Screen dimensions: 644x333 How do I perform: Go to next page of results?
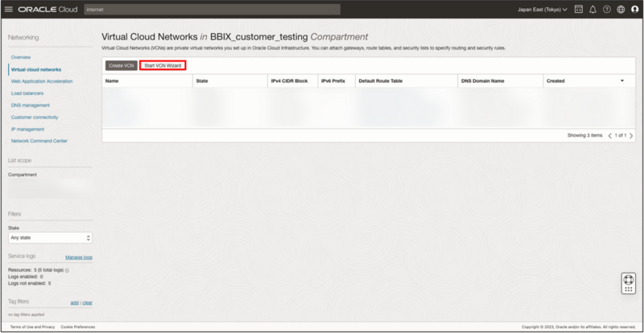pyautogui.click(x=631, y=135)
